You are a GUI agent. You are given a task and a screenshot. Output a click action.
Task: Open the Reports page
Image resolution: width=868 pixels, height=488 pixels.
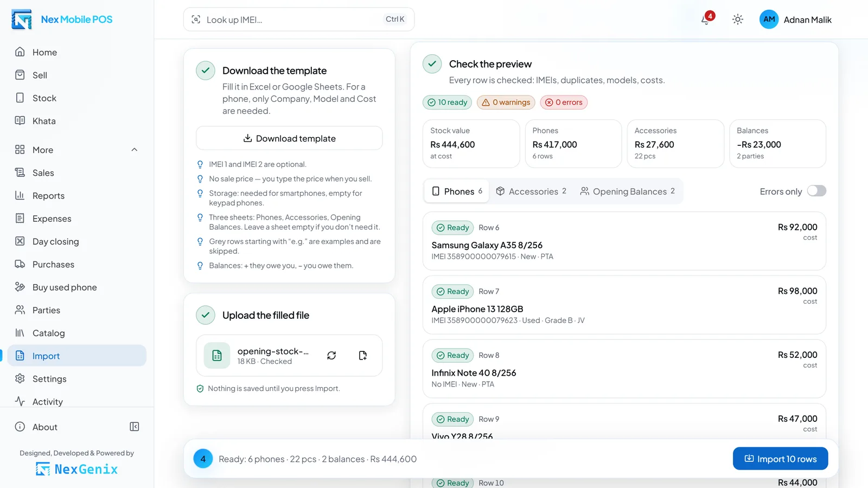point(77,196)
